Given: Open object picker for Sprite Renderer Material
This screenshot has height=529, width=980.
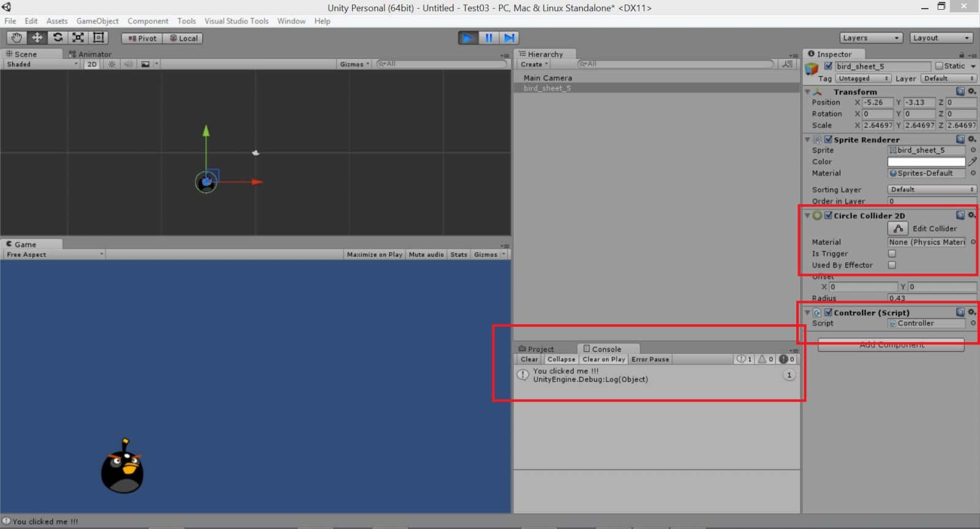Looking at the screenshot, I should click(973, 173).
